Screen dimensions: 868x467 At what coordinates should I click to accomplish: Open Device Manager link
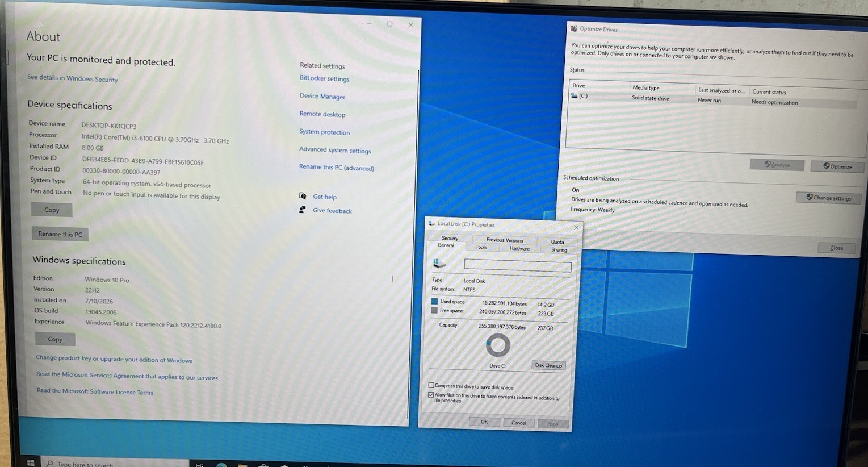pyautogui.click(x=322, y=96)
